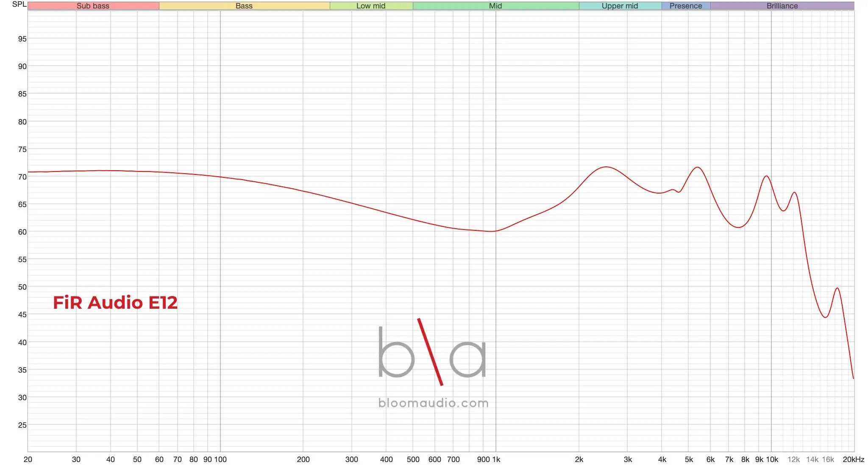Click the 2k frequency axis label
This screenshot has height=465, width=868.
(579, 459)
